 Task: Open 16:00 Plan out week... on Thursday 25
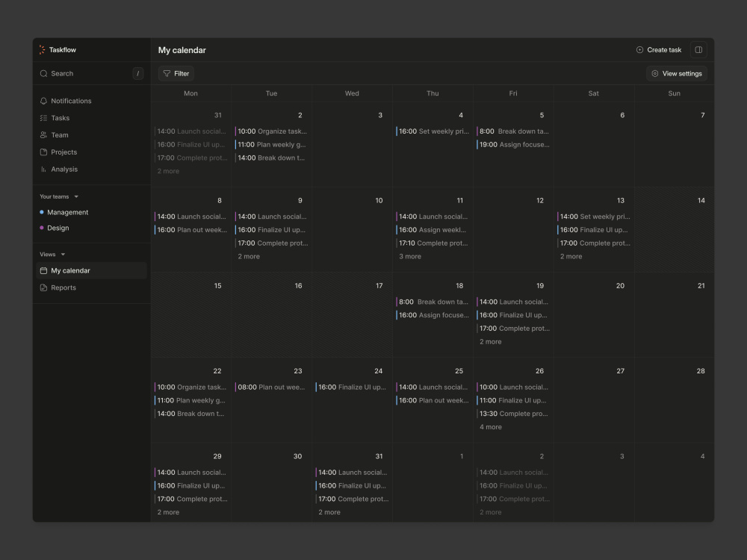coord(433,400)
